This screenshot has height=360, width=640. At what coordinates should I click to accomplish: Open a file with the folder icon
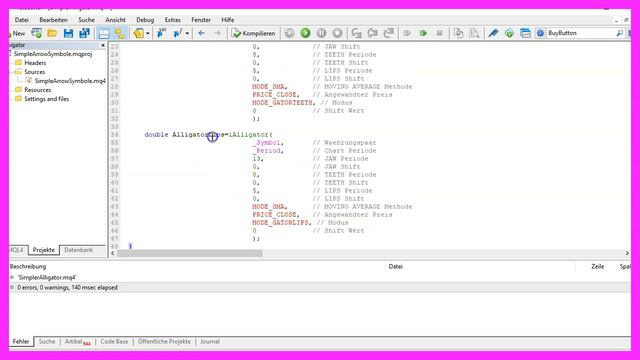[x=52, y=33]
